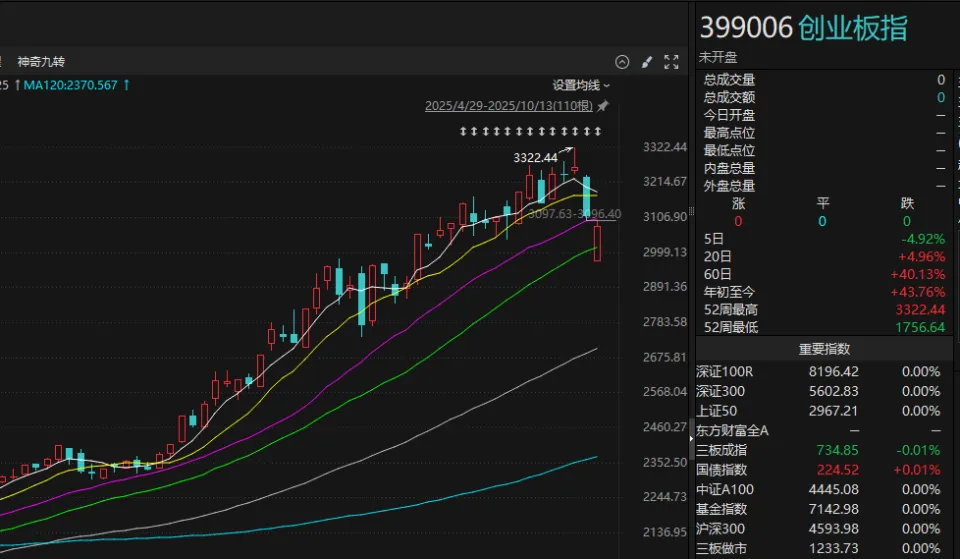Click the first up-down arrow marker in the row

[x=463, y=132]
